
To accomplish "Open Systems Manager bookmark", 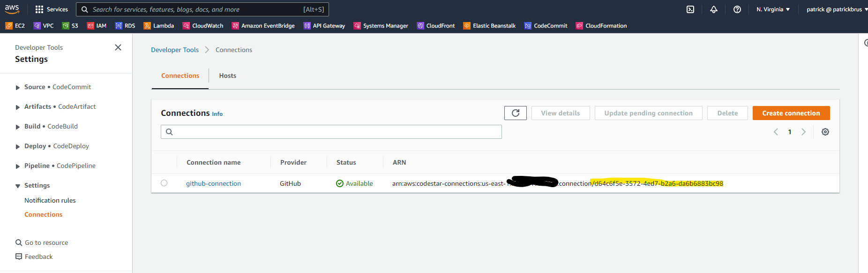I will [381, 26].
